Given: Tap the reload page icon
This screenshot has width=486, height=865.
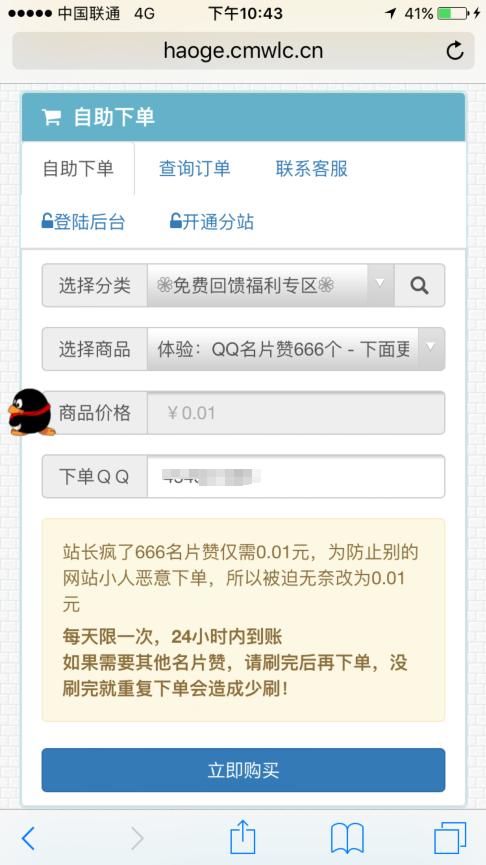Looking at the screenshot, I should click(455, 51).
